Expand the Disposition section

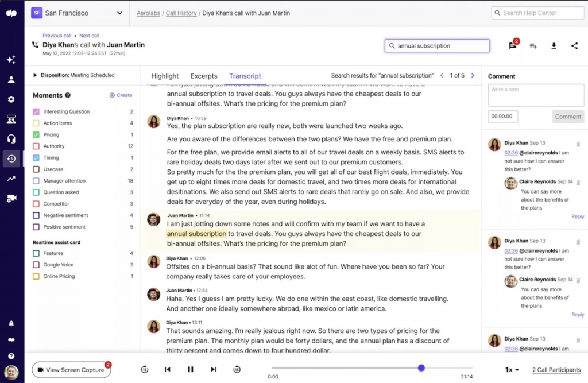35,75
